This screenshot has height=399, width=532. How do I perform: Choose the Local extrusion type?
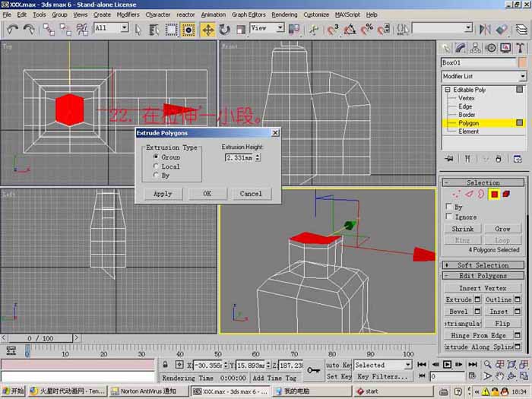click(156, 166)
